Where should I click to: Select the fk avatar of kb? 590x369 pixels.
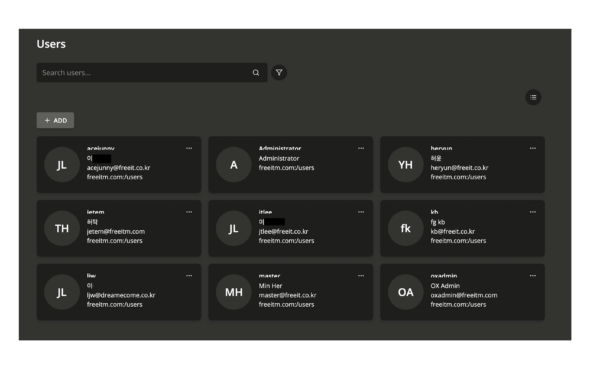406,228
